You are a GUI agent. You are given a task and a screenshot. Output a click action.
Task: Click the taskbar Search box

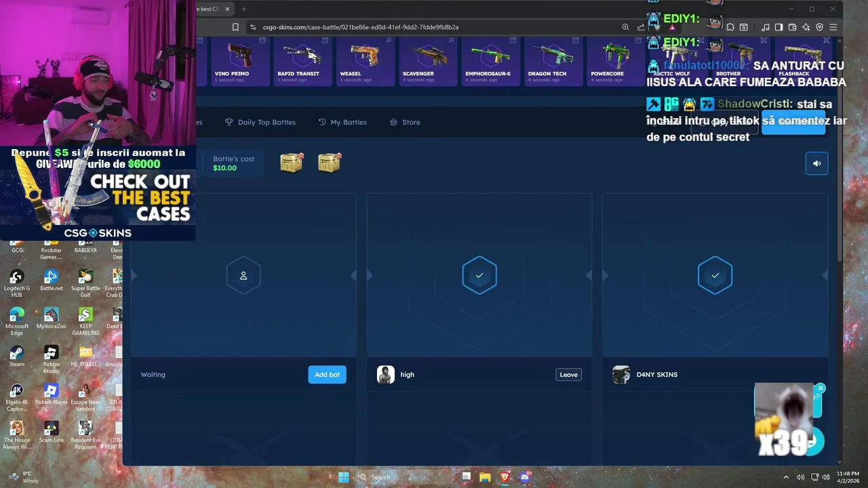tap(403, 477)
